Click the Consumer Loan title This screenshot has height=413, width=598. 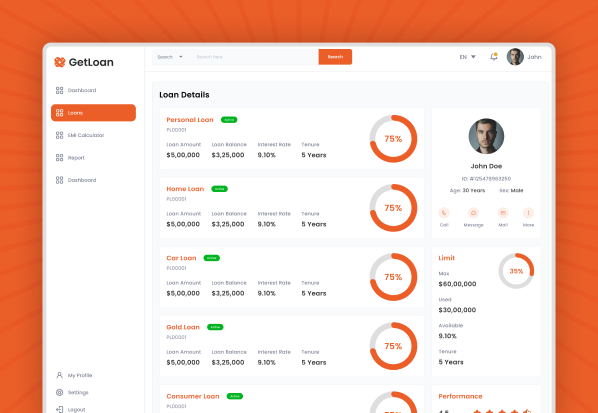[193, 396]
